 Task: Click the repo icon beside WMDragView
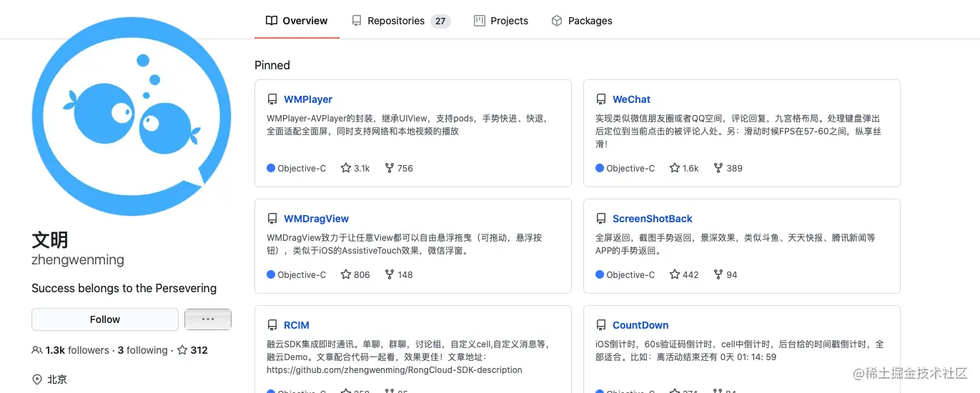pyautogui.click(x=272, y=219)
